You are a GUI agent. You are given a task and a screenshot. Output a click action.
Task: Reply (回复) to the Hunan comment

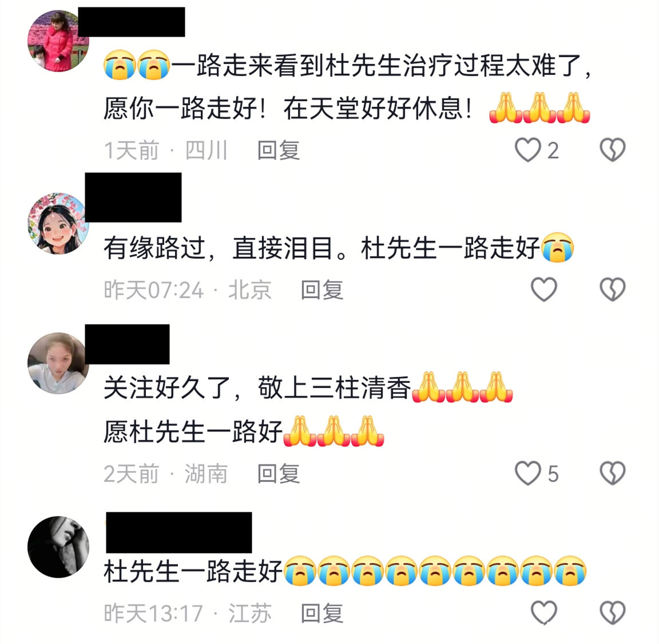click(279, 473)
